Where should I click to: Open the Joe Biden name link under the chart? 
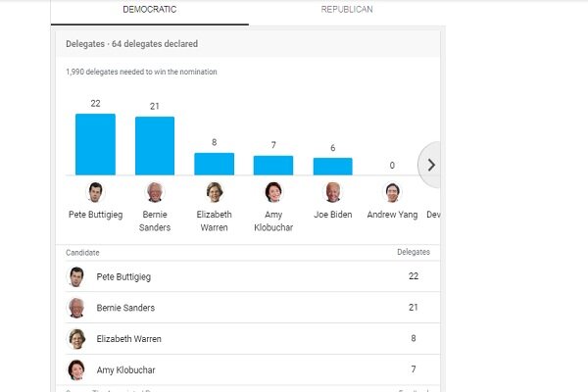click(332, 215)
